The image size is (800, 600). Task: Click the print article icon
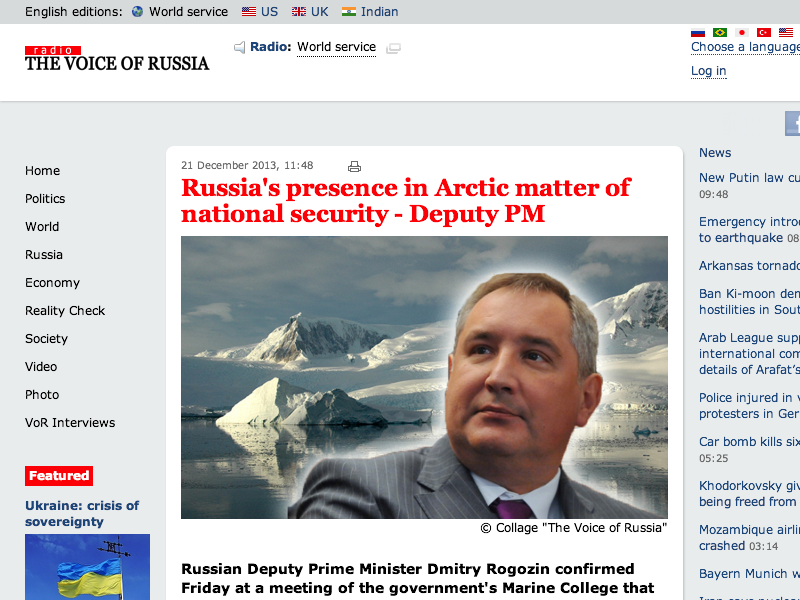tap(354, 166)
